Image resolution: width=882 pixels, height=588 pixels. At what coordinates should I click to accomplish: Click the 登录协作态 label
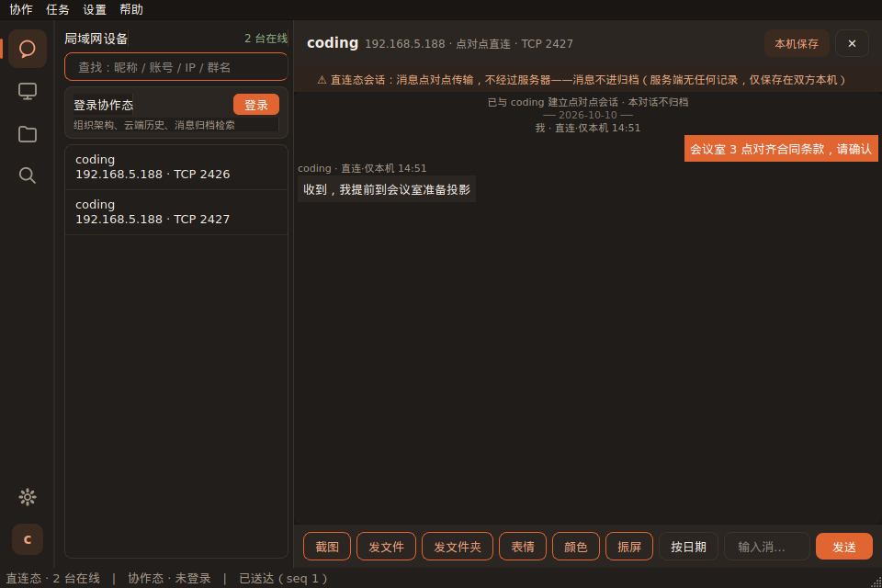[104, 105]
